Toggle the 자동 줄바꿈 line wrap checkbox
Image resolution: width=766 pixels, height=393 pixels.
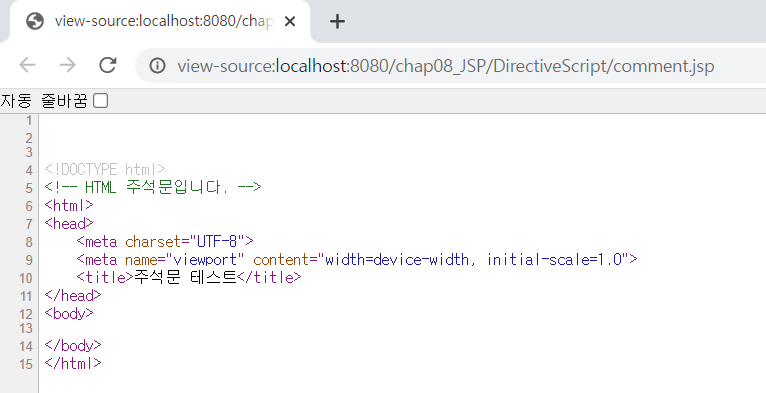(x=101, y=101)
